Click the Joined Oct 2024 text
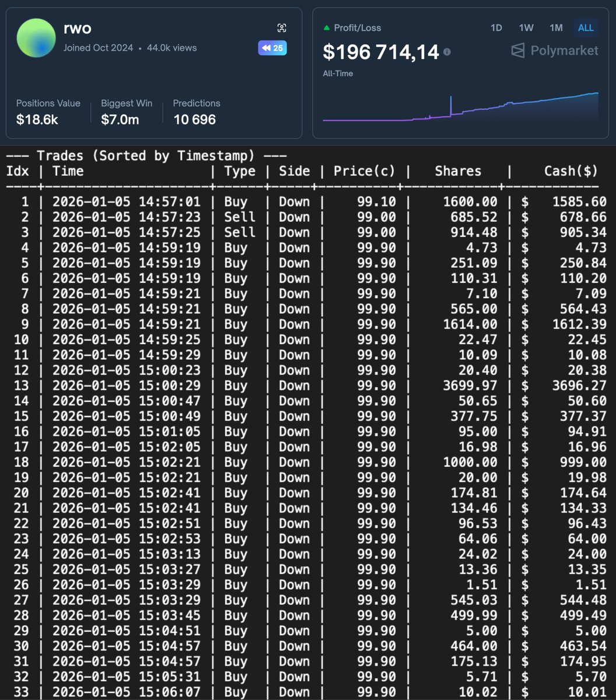The width and height of the screenshot is (616, 700). [x=98, y=48]
